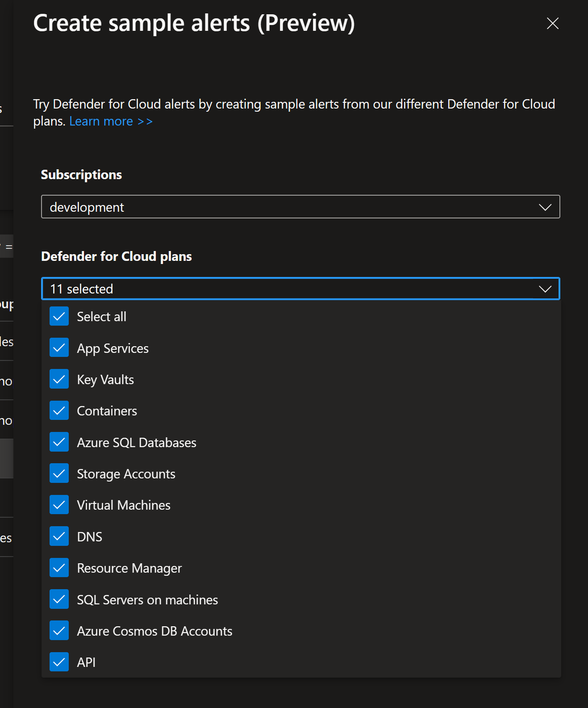Close the Create sample alerts panel
The width and height of the screenshot is (588, 708).
553,23
